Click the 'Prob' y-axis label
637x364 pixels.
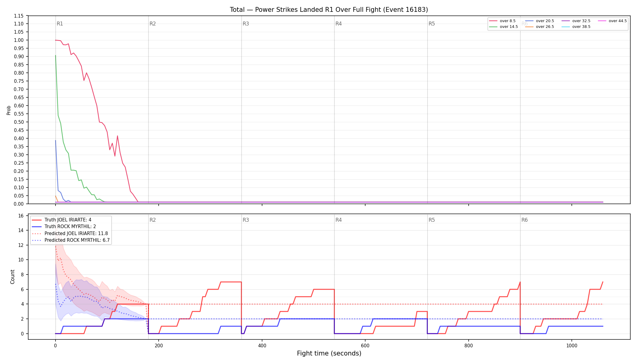coord(8,110)
